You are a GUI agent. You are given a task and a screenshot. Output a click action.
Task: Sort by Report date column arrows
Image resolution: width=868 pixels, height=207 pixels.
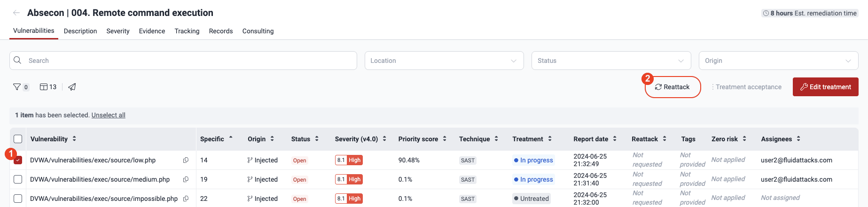click(615, 139)
